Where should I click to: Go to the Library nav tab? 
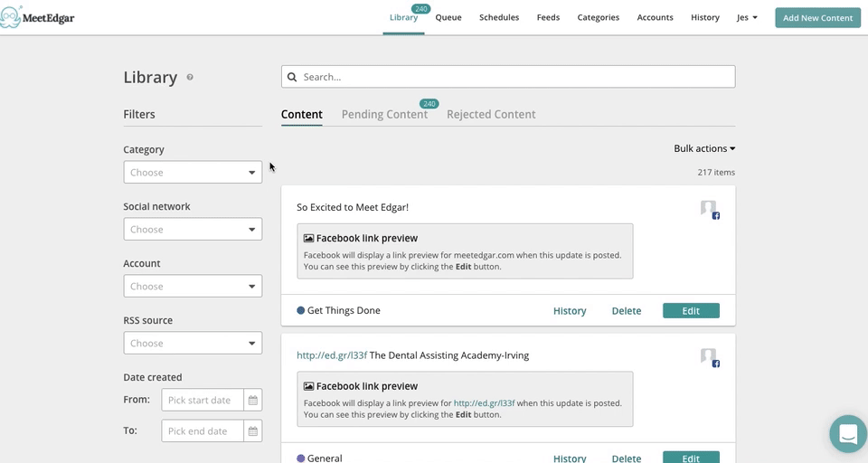click(403, 18)
